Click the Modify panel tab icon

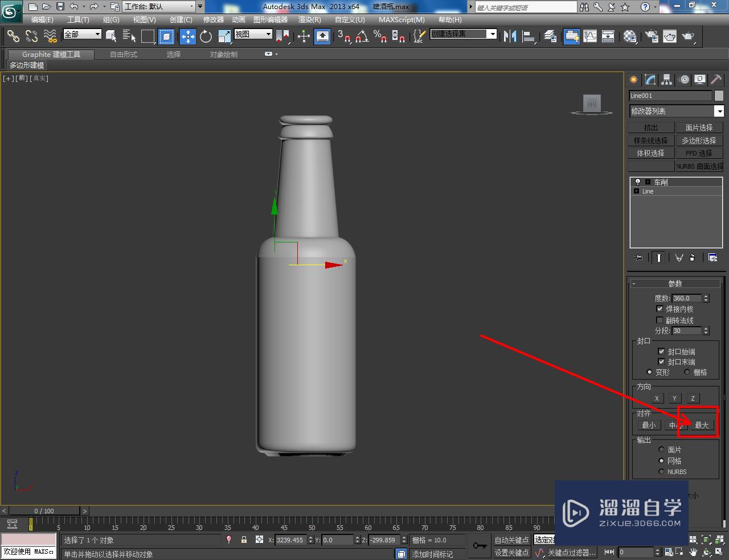tap(650, 80)
